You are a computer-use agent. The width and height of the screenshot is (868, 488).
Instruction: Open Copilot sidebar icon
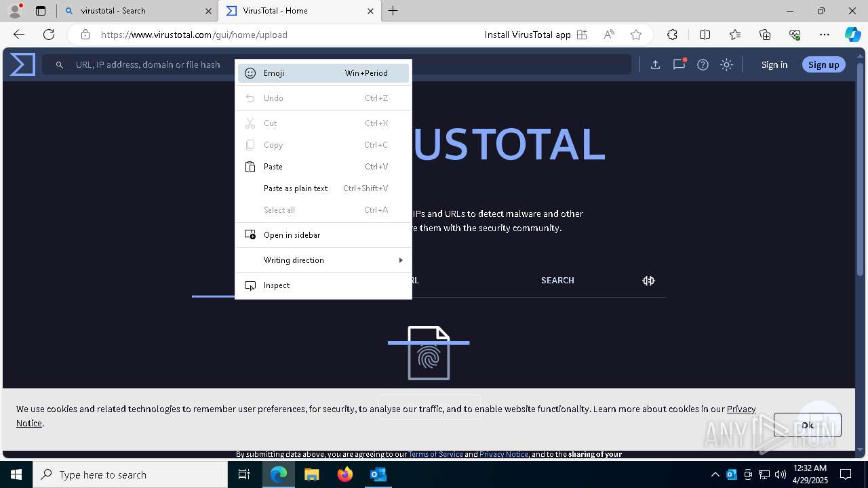pyautogui.click(x=852, y=35)
